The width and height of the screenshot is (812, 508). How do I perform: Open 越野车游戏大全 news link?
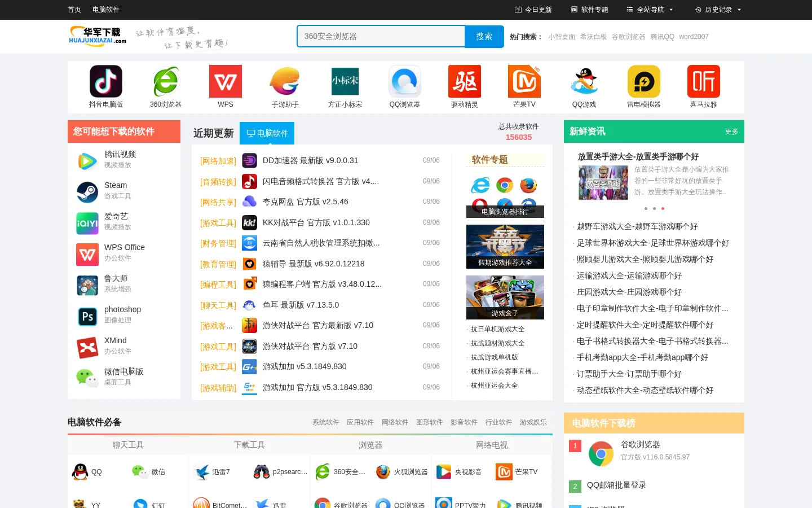[637, 226]
